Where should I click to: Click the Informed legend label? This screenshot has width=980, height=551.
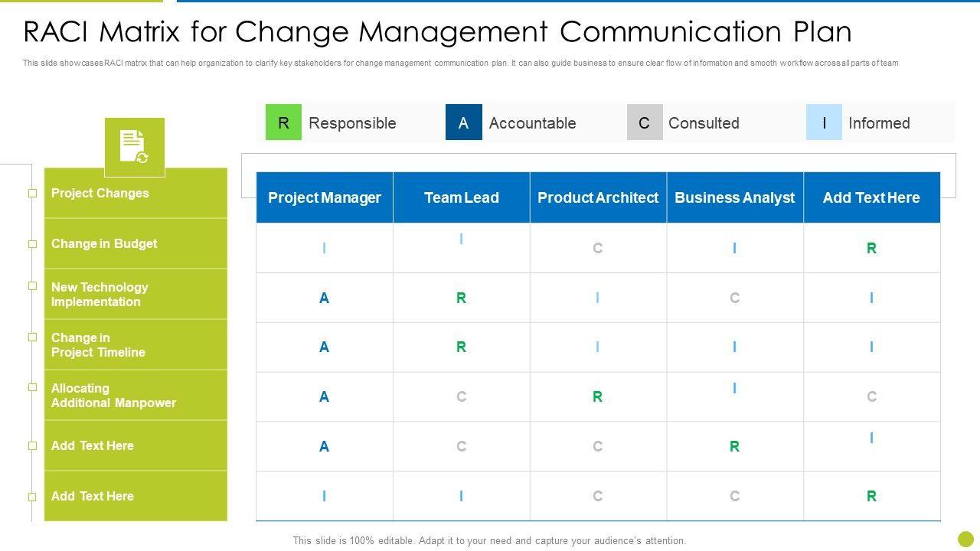click(x=879, y=123)
